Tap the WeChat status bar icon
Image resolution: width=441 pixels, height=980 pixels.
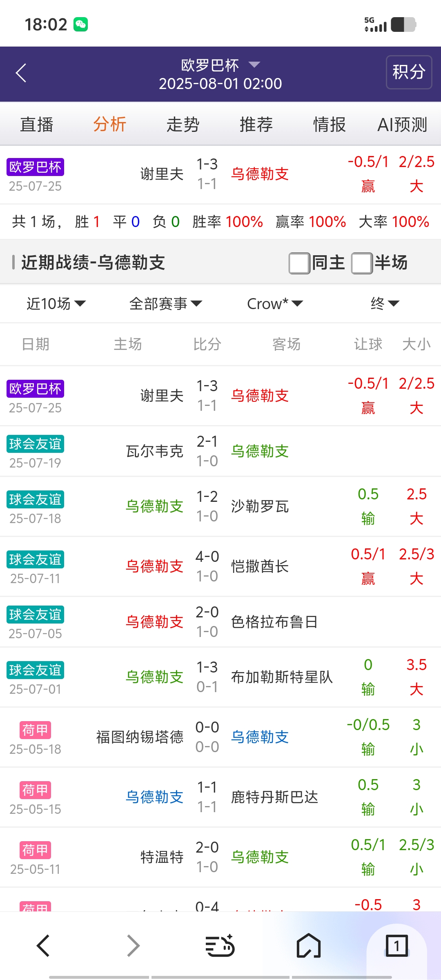click(x=80, y=24)
